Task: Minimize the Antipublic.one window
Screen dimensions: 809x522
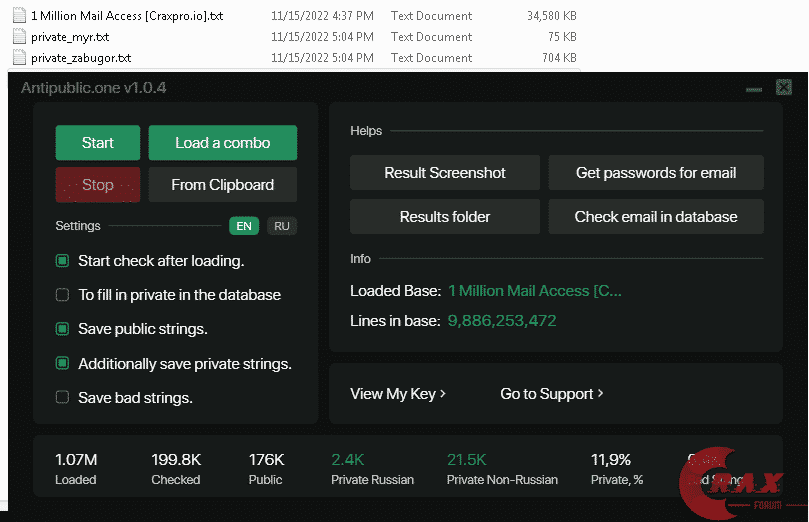Action: (x=754, y=90)
